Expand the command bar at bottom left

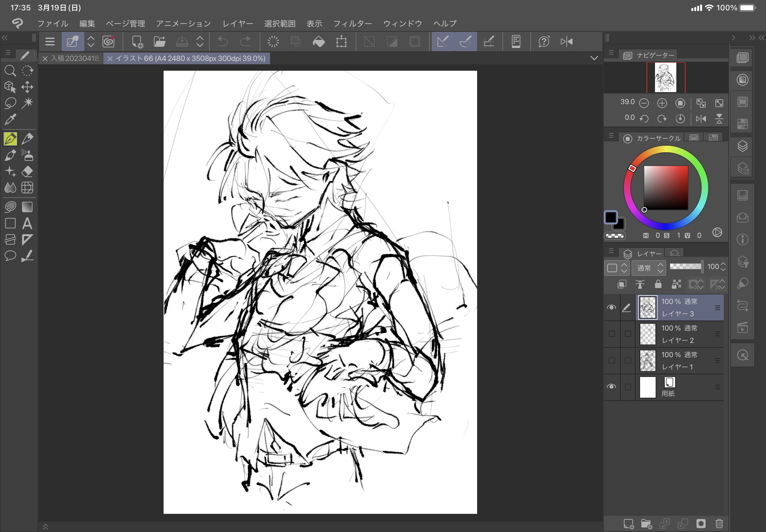tap(45, 527)
